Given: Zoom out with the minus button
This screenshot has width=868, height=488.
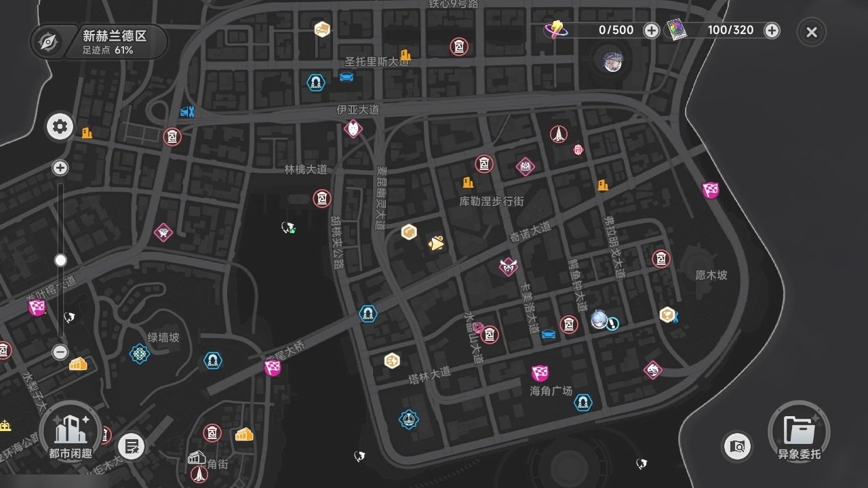Looking at the screenshot, I should coord(60,352).
